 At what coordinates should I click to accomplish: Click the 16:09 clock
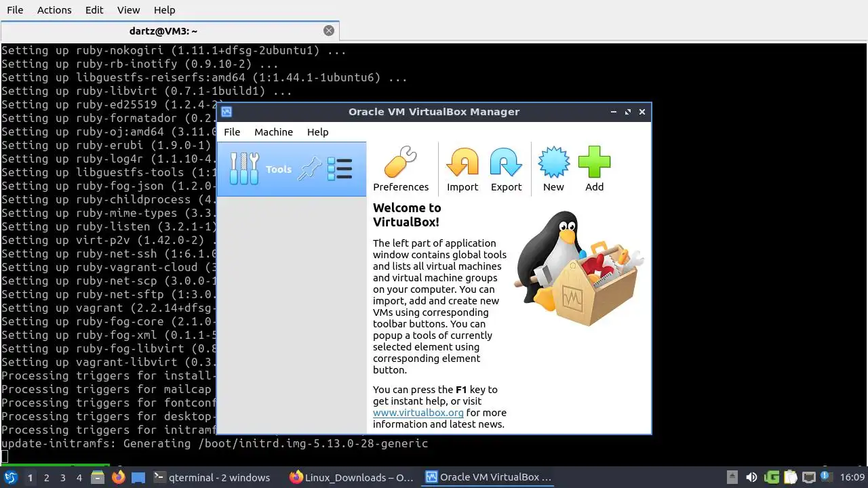[852, 477]
